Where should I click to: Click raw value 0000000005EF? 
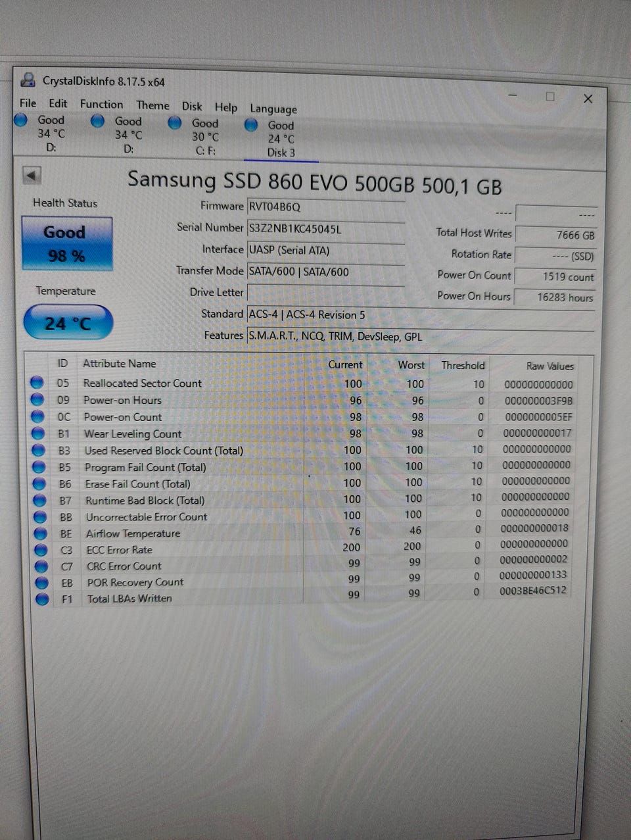tap(538, 417)
